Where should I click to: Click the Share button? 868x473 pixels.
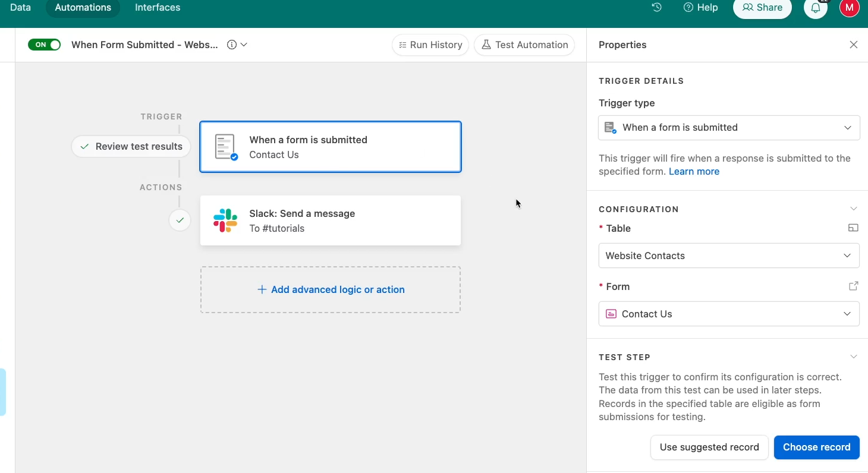[762, 8]
